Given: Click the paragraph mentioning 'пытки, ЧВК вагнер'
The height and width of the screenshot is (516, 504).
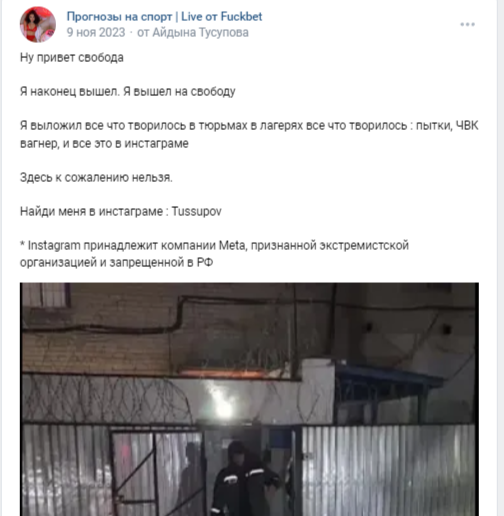Looking at the screenshot, I should [249, 134].
